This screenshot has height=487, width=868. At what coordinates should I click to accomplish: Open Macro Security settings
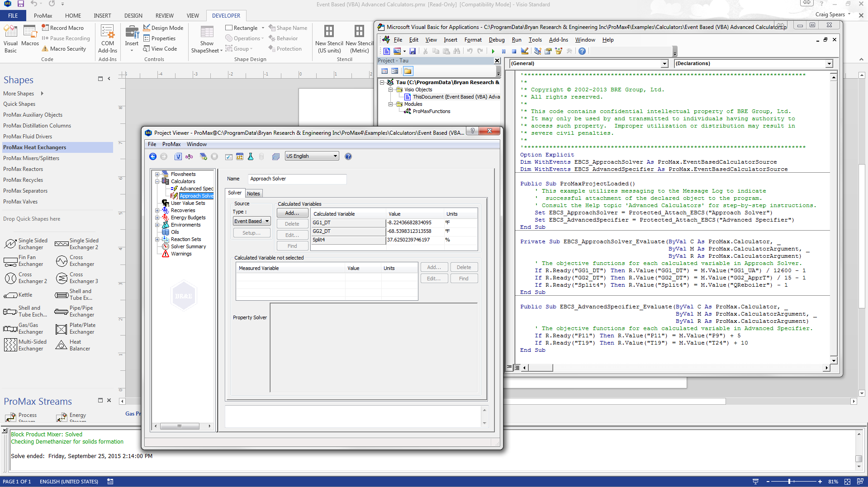click(x=64, y=49)
